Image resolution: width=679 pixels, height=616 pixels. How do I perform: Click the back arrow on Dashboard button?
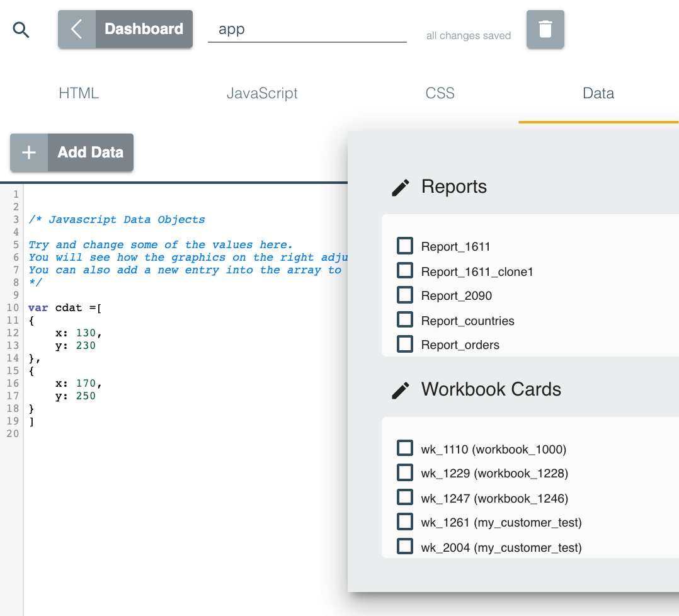pyautogui.click(x=77, y=29)
